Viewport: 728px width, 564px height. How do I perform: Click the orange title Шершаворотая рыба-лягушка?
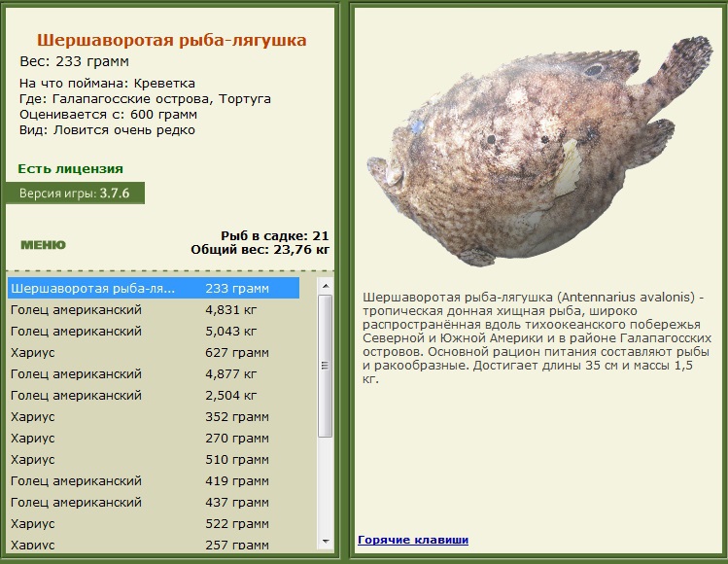172,40
